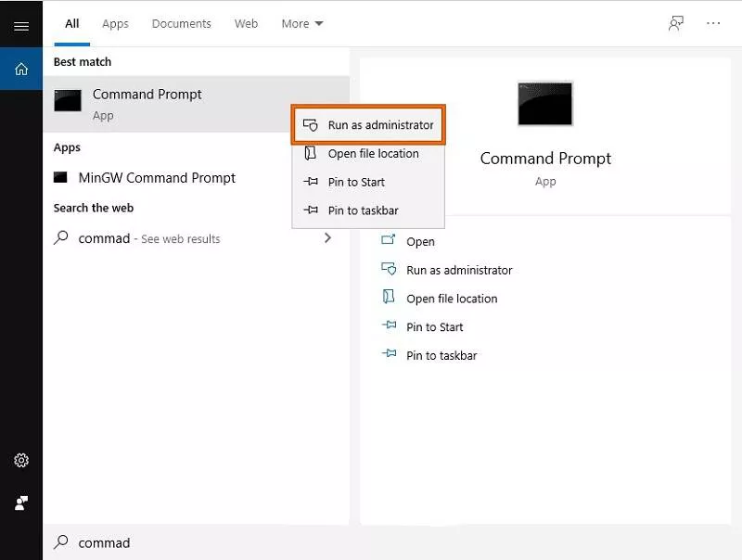Click the user account icon in sidebar

pyautogui.click(x=20, y=503)
